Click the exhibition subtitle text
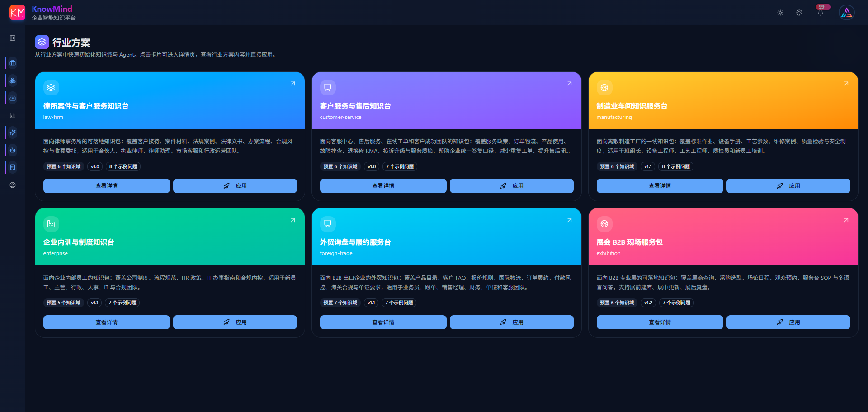 pos(609,253)
